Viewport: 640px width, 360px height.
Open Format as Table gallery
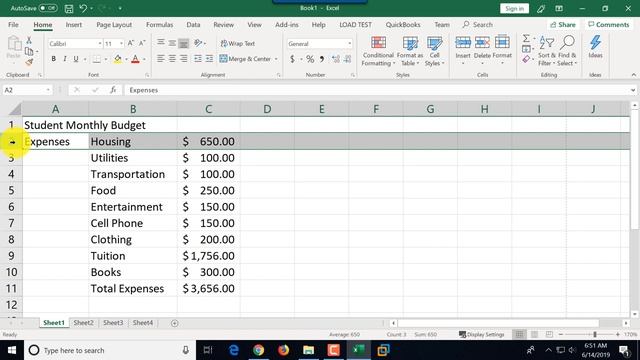point(410,51)
